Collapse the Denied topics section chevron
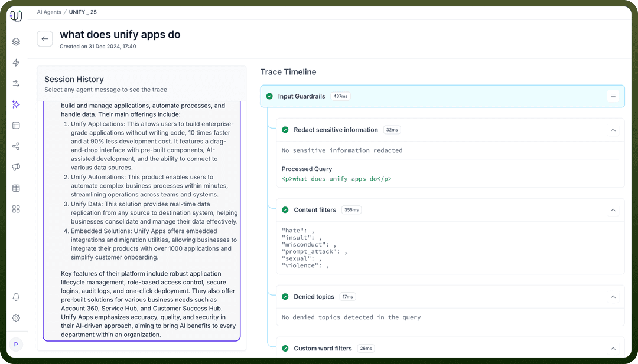Image resolution: width=638 pixels, height=364 pixels. [x=613, y=297]
